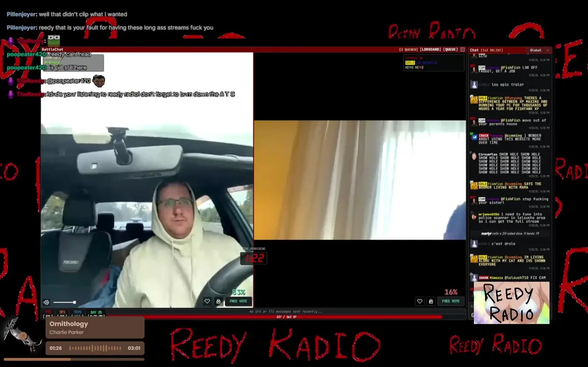588x367 pixels.
Task: Click the first Pillenjoyer overlay message
Action: [67, 14]
